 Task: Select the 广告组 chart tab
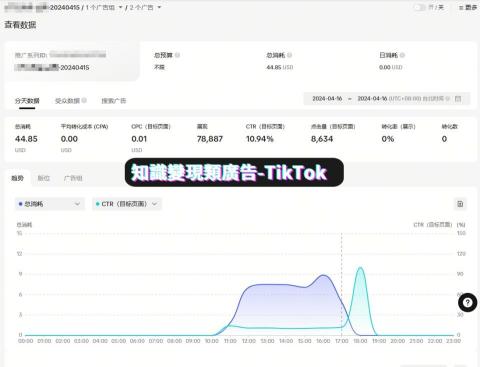(x=73, y=178)
